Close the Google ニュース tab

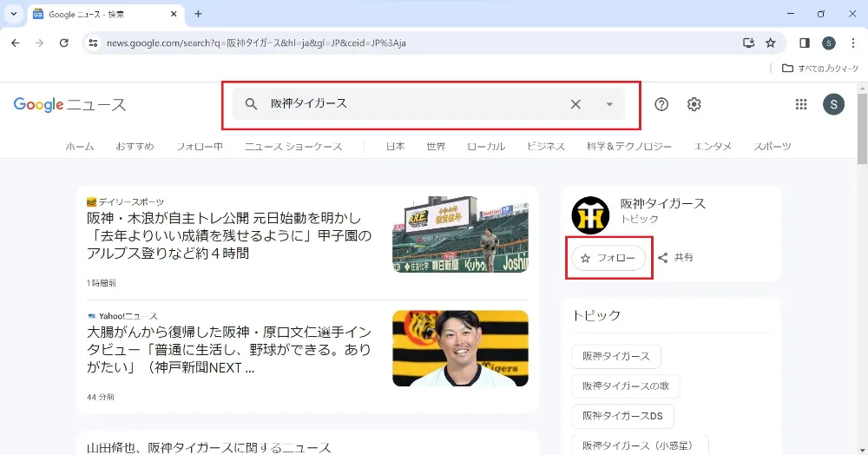(x=174, y=14)
